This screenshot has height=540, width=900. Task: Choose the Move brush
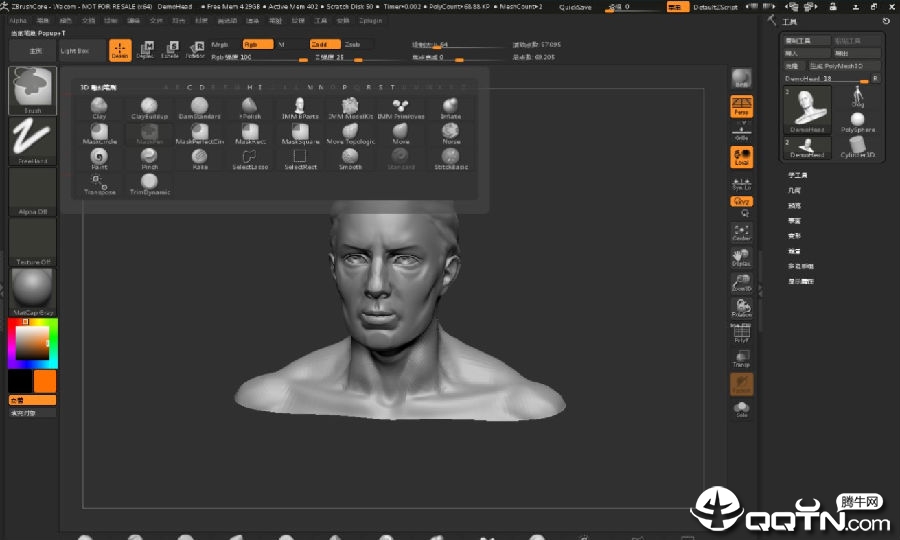coord(401,133)
